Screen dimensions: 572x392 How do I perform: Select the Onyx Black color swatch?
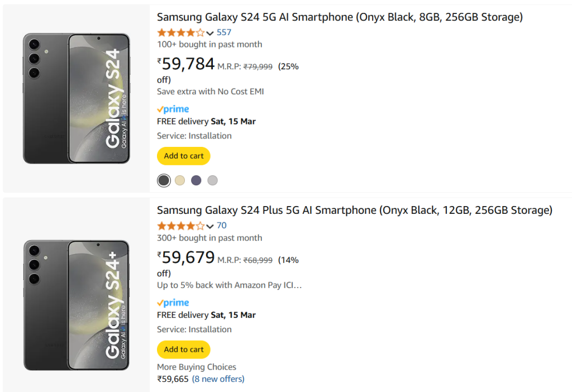point(164,180)
